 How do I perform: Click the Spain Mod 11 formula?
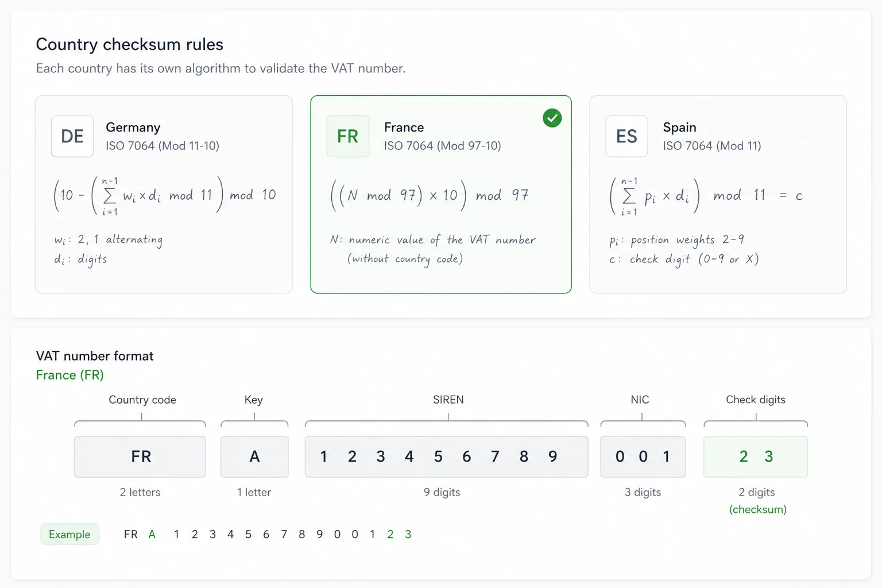pyautogui.click(x=706, y=196)
